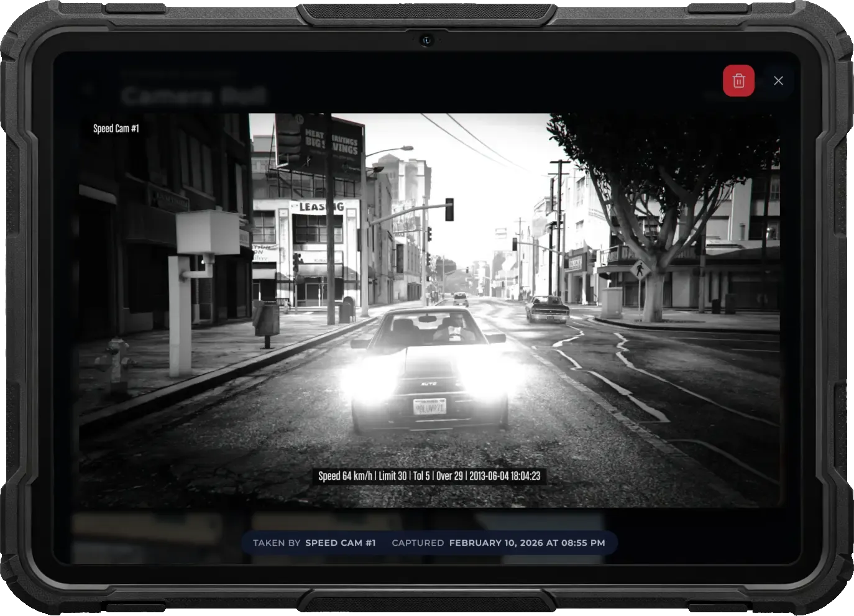
Task: Click the Camera Roll page title
Action: tap(193, 94)
